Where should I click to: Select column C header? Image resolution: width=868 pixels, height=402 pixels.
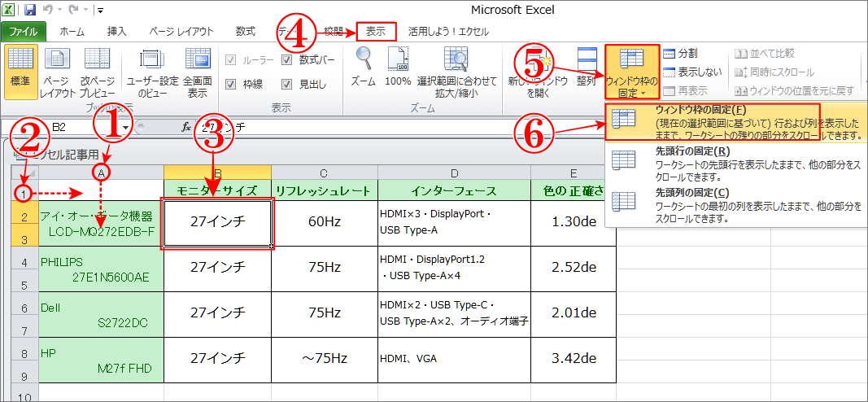pyautogui.click(x=325, y=173)
